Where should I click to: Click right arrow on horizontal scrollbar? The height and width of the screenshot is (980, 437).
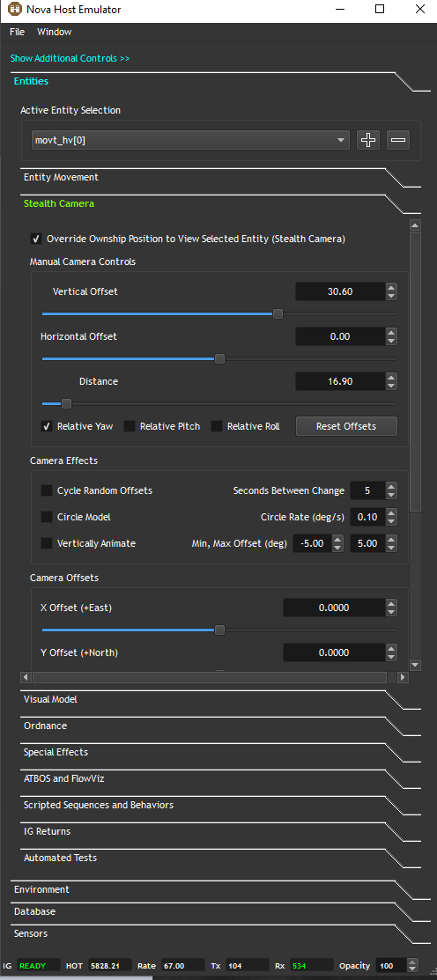click(403, 677)
